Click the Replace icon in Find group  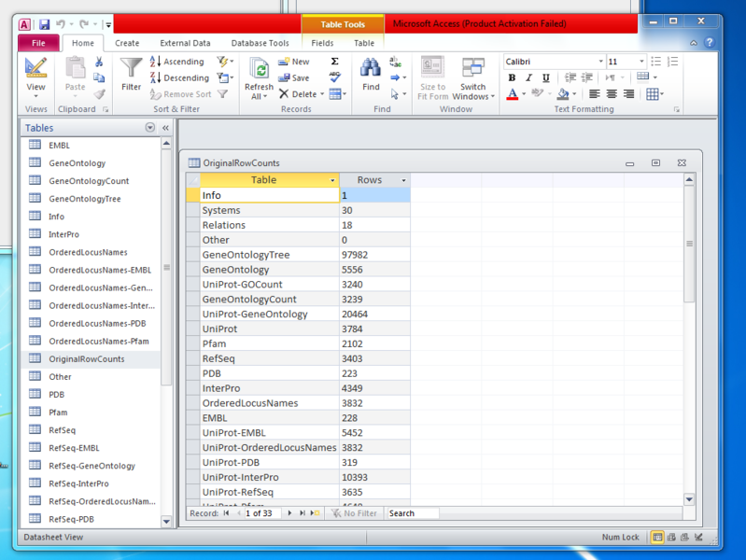(x=395, y=62)
